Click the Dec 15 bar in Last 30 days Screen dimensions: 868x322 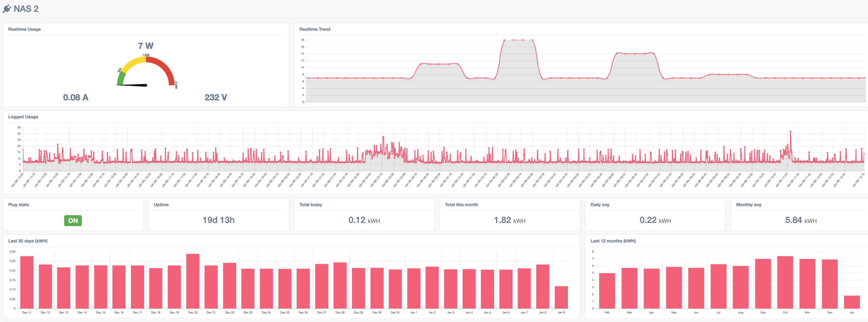[x=100, y=287]
